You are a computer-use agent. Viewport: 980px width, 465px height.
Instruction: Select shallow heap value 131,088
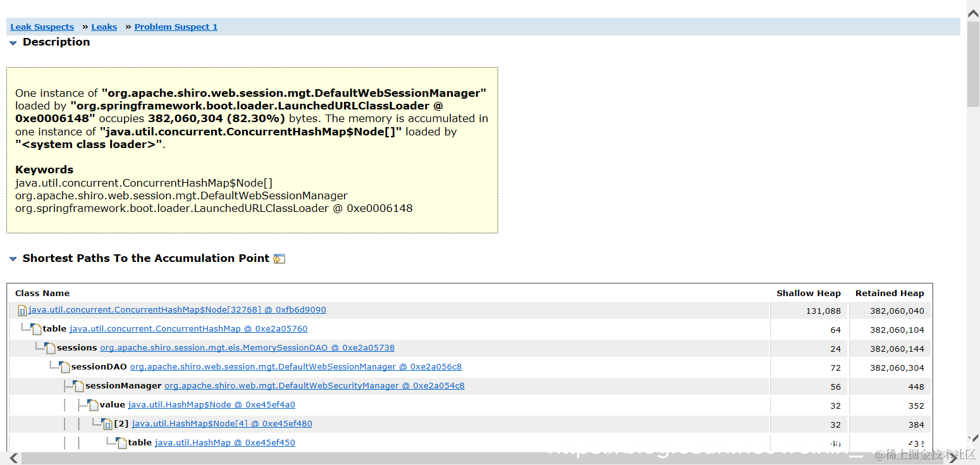pos(823,311)
